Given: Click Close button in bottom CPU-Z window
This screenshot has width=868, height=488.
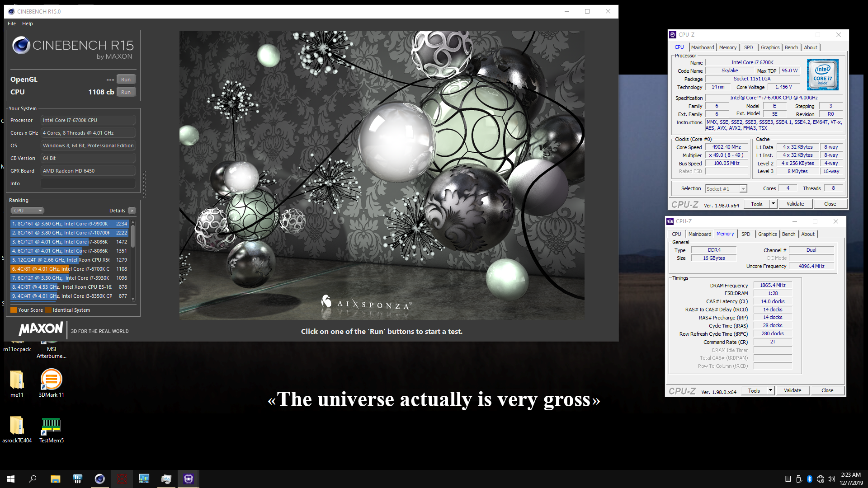Looking at the screenshot, I should tap(827, 391).
